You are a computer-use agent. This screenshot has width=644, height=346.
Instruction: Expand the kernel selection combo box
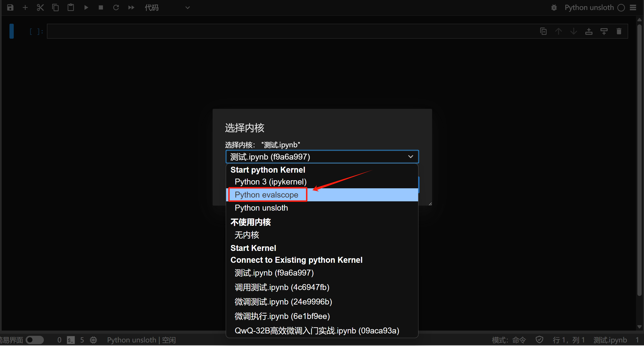(x=322, y=157)
